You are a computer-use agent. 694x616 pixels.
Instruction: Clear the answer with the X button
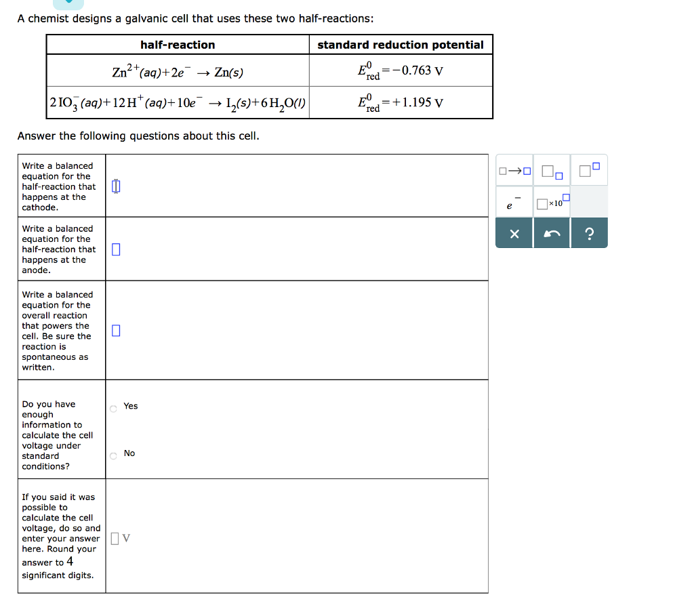tap(514, 233)
